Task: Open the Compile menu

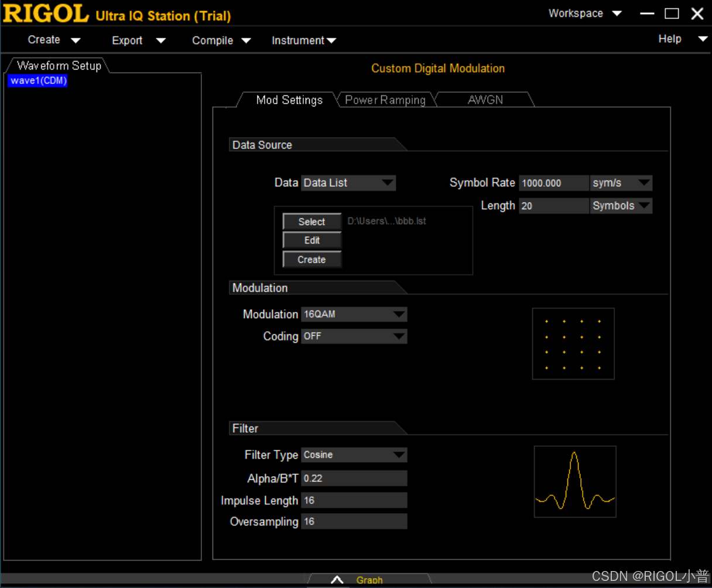Action: click(221, 40)
